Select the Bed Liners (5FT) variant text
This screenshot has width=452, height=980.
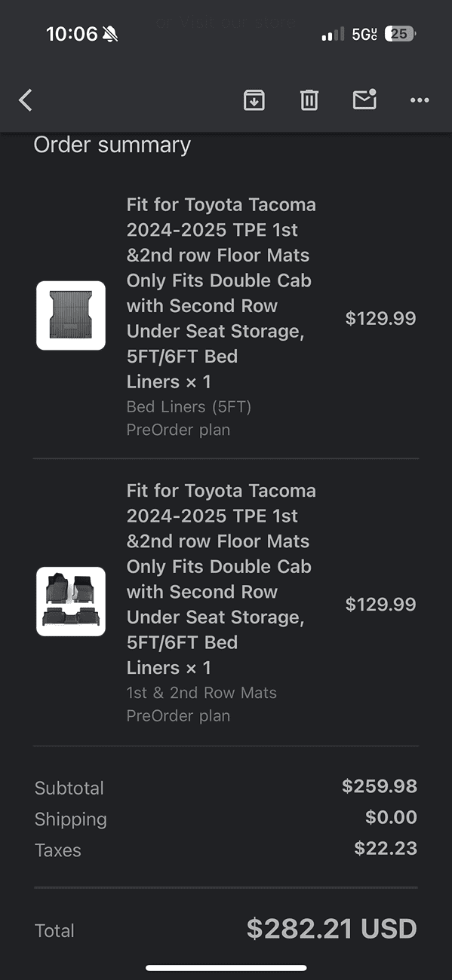[189, 407]
